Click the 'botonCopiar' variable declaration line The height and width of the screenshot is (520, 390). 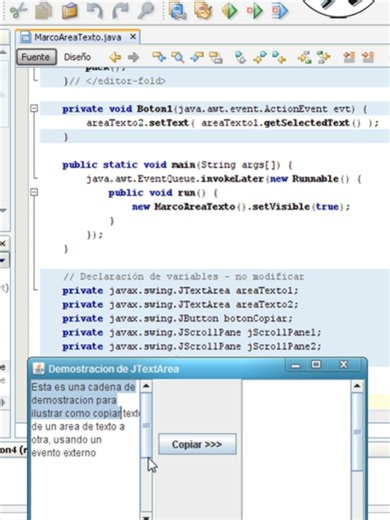pos(177,318)
